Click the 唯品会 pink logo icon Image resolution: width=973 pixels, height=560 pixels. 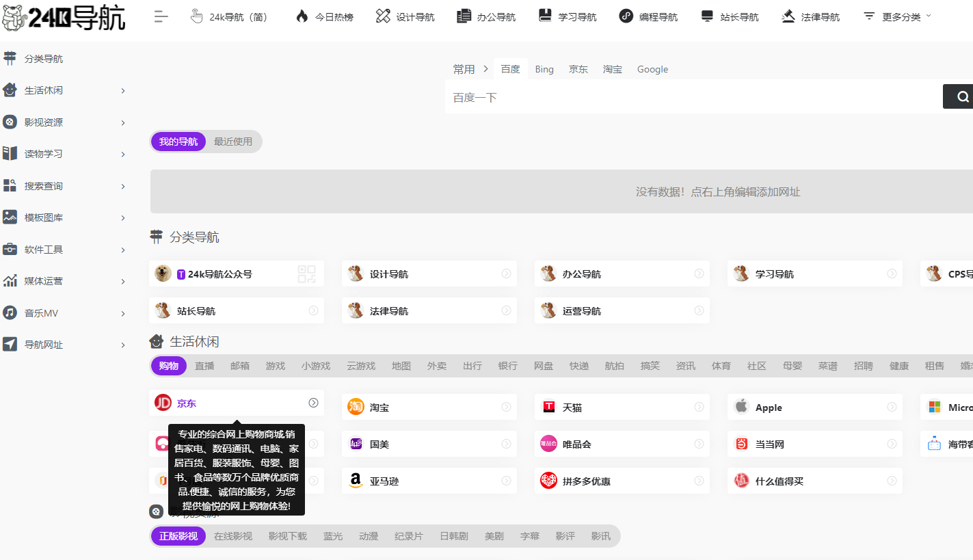point(548,444)
